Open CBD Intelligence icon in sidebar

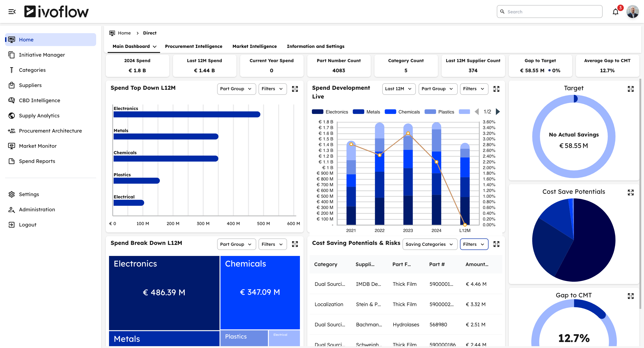(x=11, y=100)
